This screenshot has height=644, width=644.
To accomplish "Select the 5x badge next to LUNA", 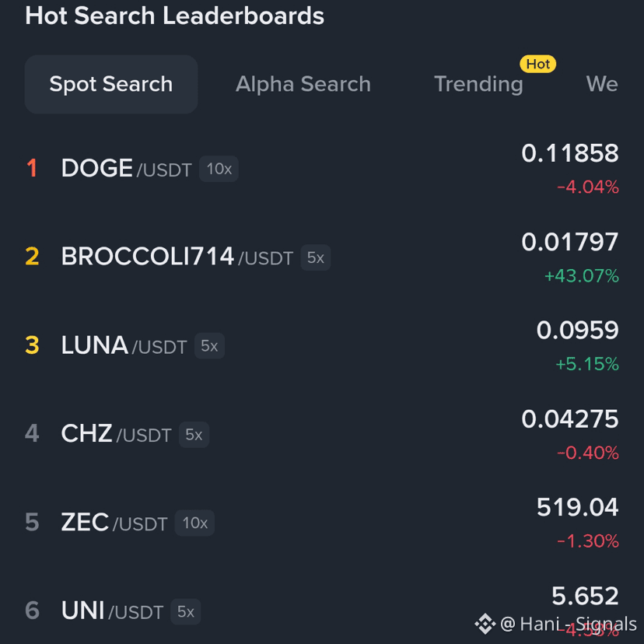I will [209, 346].
